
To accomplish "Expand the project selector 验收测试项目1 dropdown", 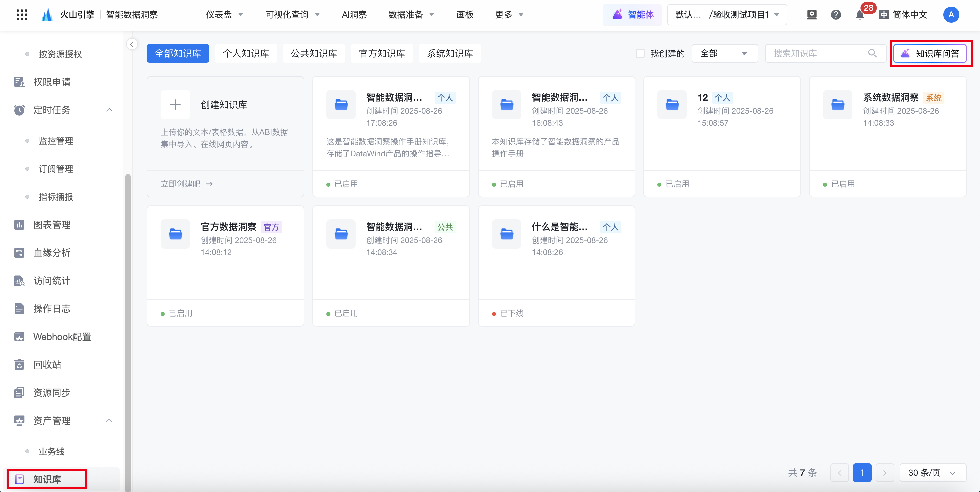I will pyautogui.click(x=727, y=15).
